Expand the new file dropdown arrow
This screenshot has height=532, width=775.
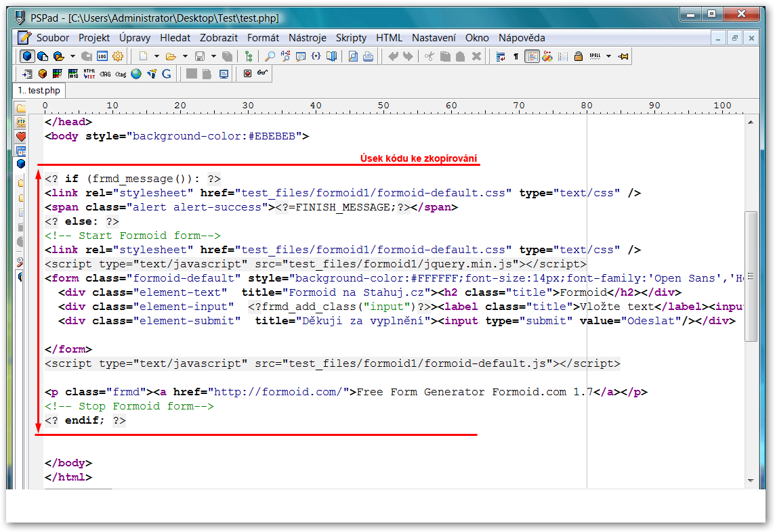tap(156, 56)
